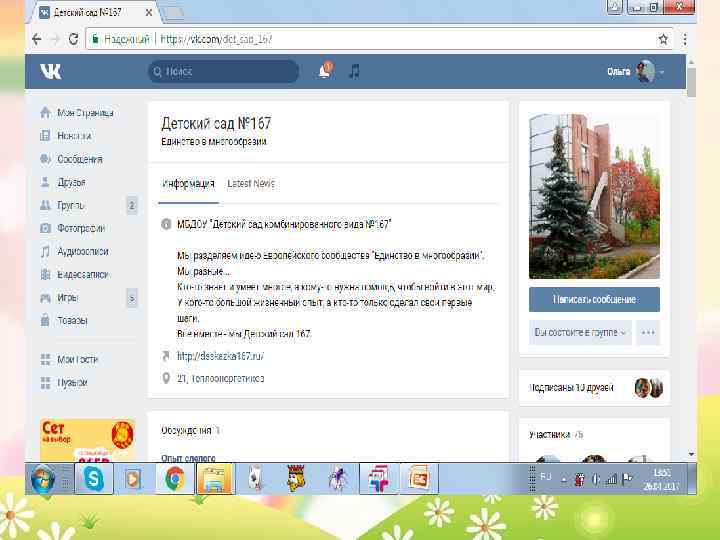
Task: Open the media player taskbar icon
Action: tap(133, 479)
